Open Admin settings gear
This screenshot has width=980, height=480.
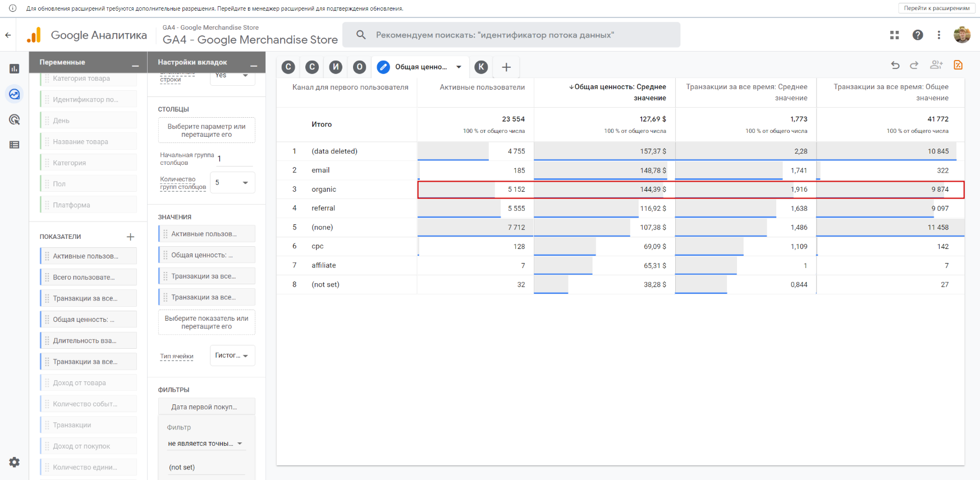[15, 462]
